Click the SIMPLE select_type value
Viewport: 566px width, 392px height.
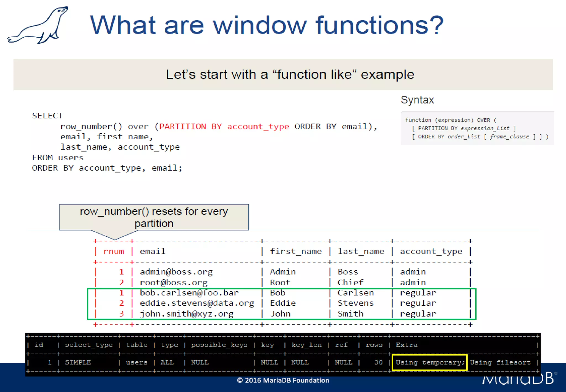[78, 362]
